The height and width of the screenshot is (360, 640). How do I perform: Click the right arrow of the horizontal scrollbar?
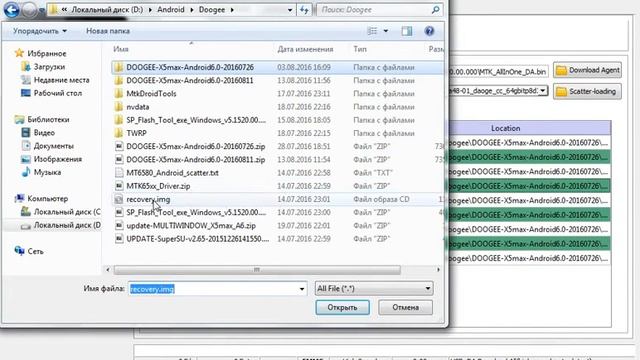tap(438, 270)
